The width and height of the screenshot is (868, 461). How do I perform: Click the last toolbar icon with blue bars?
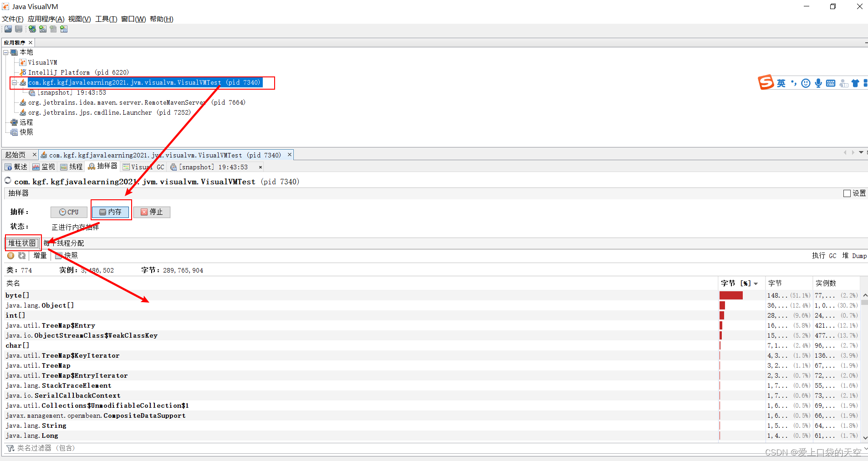coord(64,29)
